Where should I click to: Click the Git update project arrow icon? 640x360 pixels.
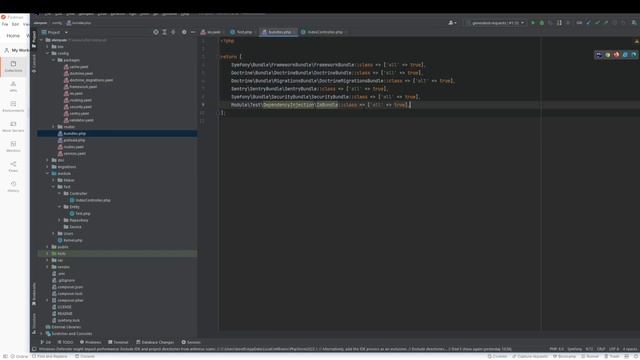click(x=588, y=23)
